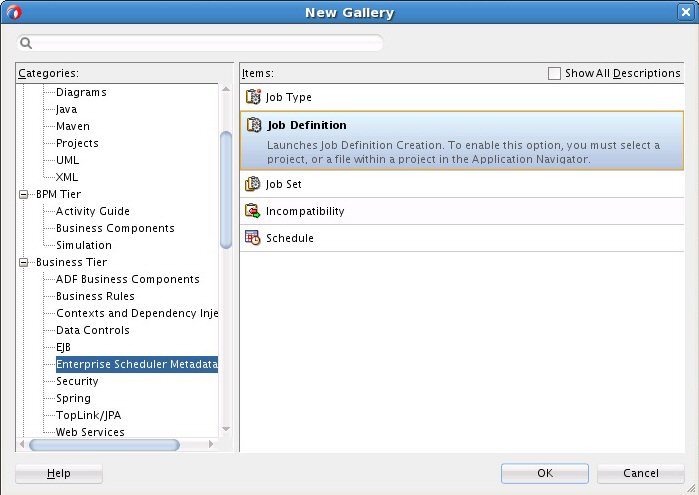Screen dimensions: 699x495
Task: Click the window resize grip corner
Action: click(692, 489)
